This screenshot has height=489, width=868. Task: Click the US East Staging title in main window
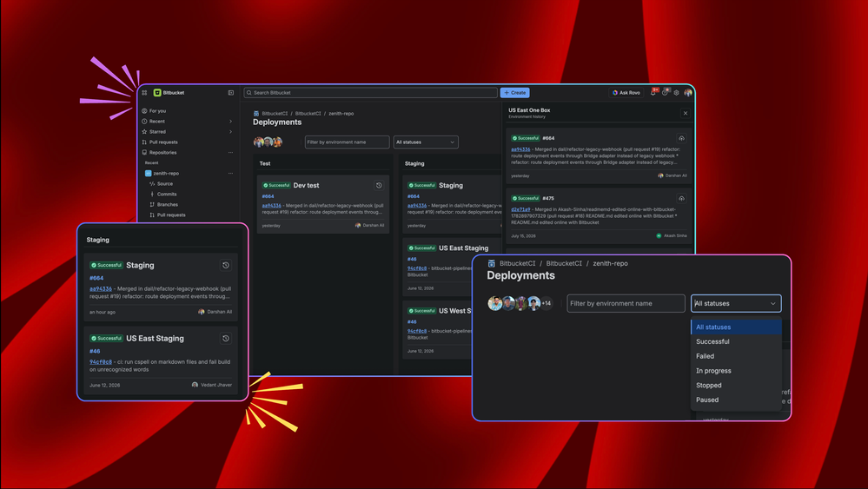pos(463,248)
